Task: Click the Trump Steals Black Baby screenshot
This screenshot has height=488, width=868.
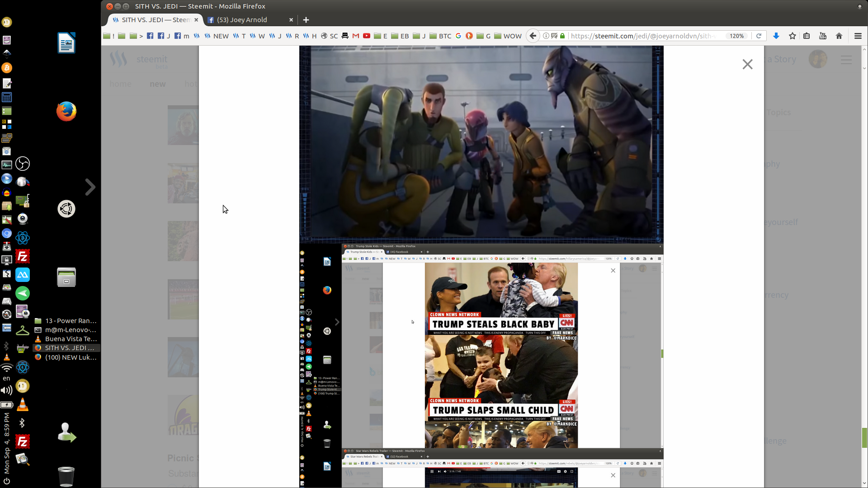Action: 501,299
